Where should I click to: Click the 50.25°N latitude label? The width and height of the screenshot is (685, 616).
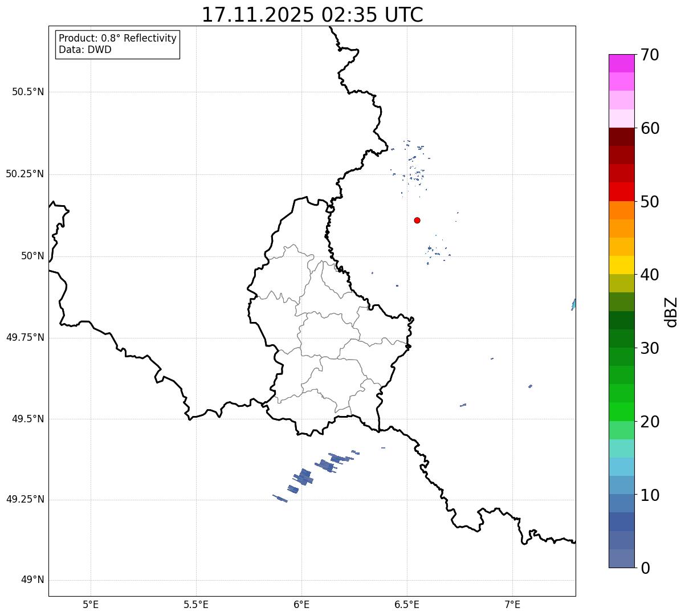tap(25, 174)
